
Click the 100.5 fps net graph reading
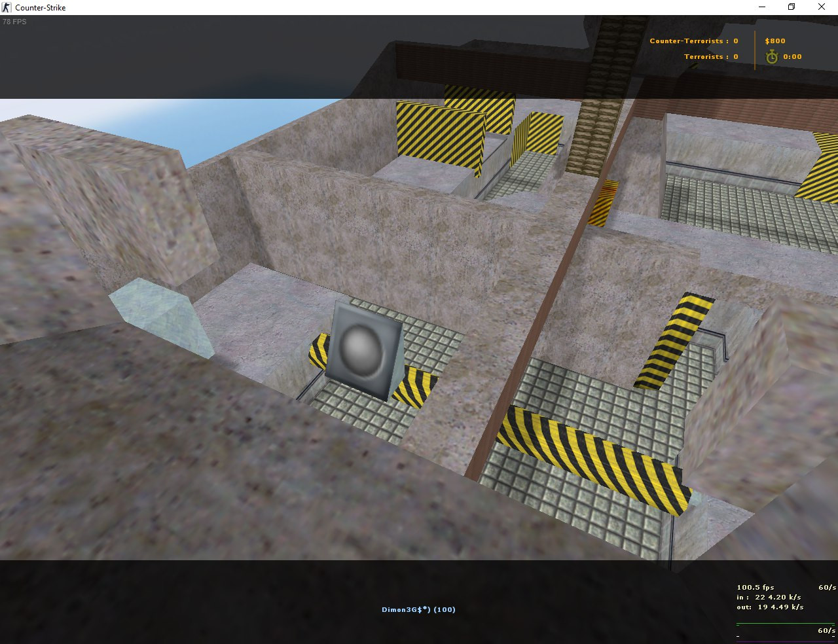[755, 587]
